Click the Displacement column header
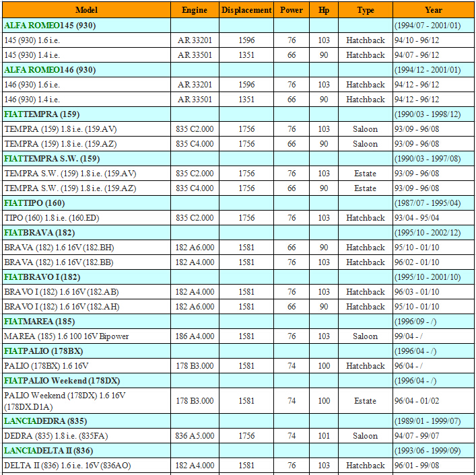 click(x=246, y=10)
